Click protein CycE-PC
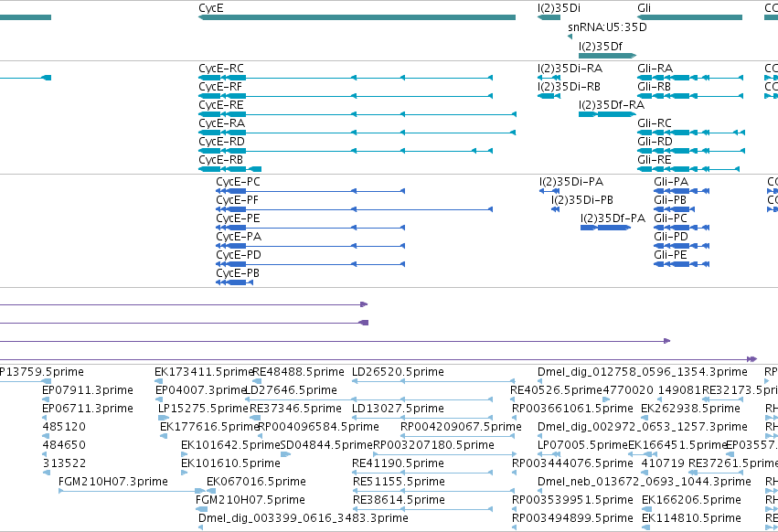 311,191
